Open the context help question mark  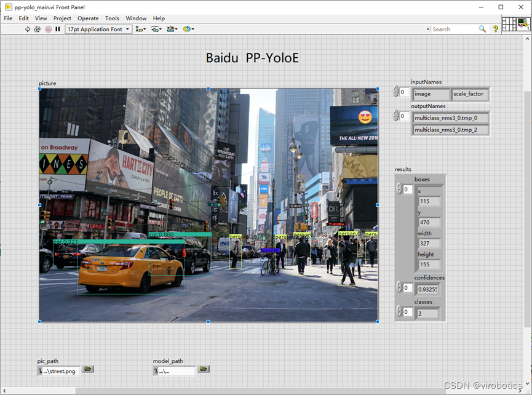[496, 29]
